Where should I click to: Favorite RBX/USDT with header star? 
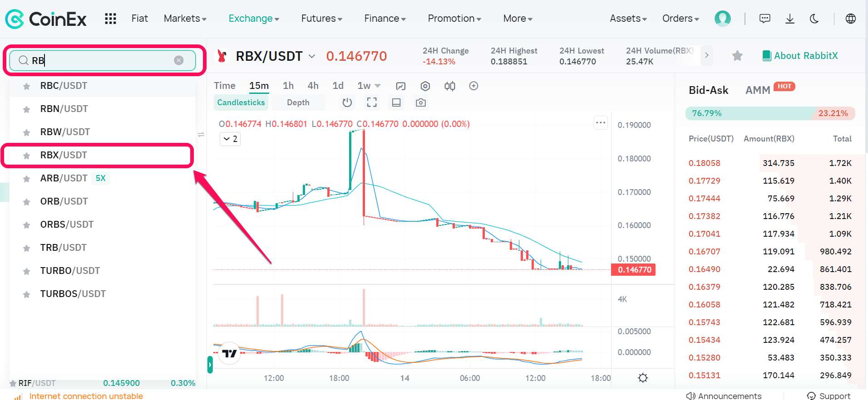(737, 56)
